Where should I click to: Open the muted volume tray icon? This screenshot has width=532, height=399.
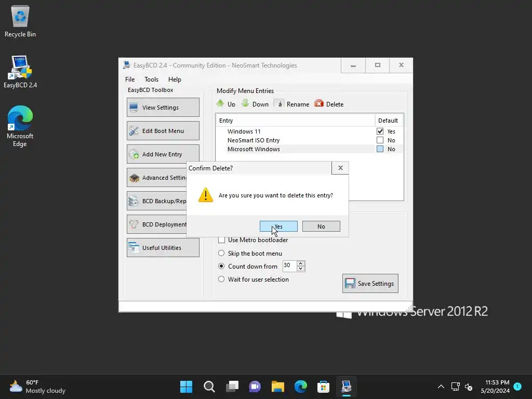469,387
